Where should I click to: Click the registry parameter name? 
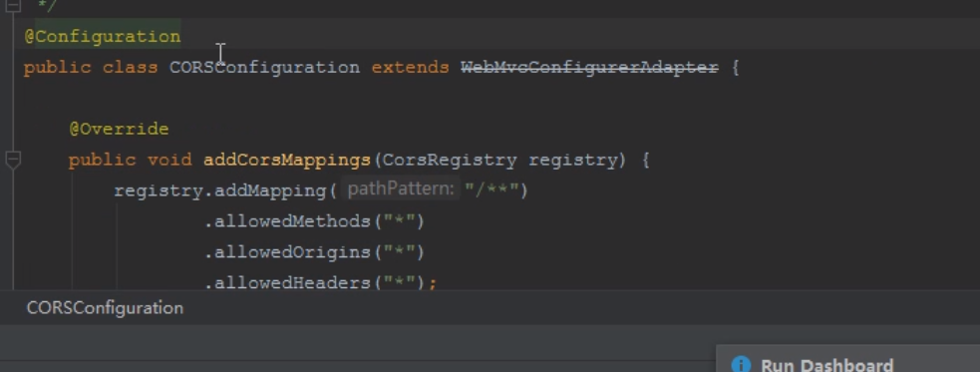572,160
